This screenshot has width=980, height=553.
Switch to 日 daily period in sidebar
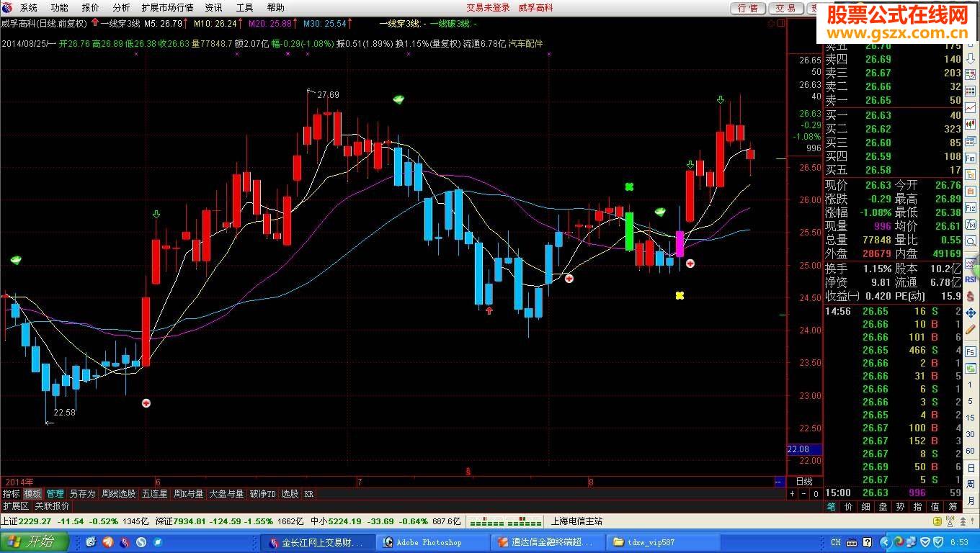(971, 467)
